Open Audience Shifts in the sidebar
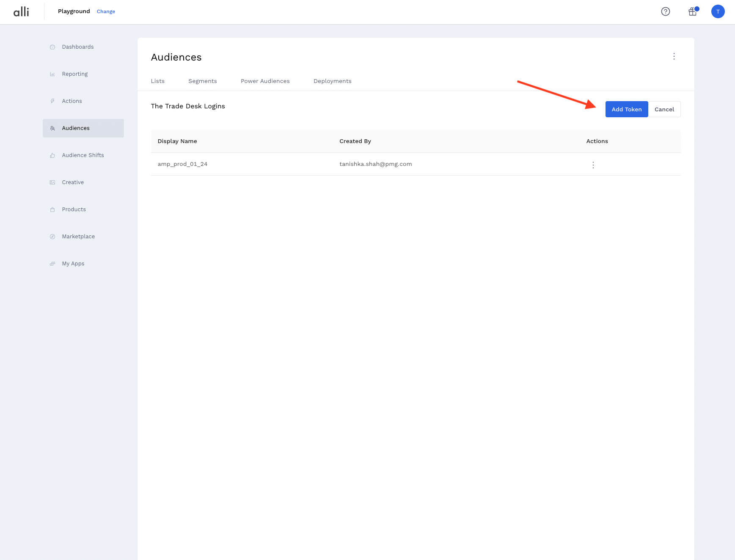 [83, 155]
